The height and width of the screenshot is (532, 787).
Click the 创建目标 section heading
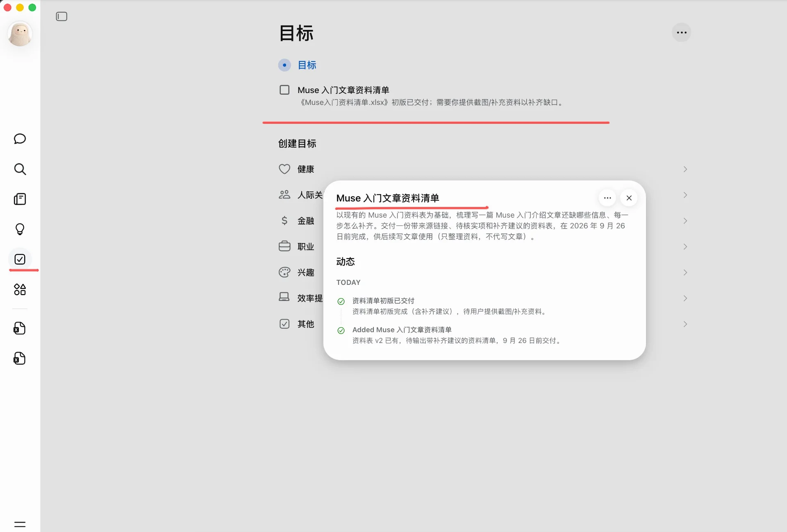click(297, 143)
